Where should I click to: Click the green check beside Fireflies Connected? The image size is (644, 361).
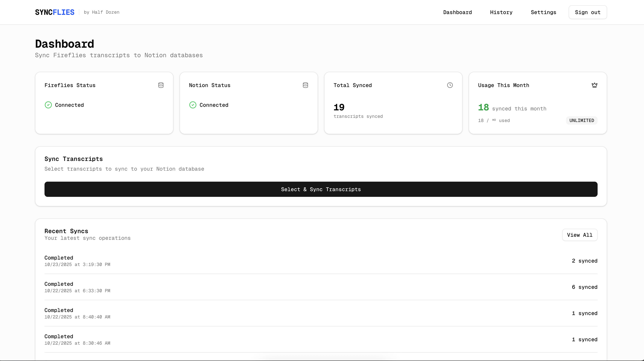click(48, 105)
